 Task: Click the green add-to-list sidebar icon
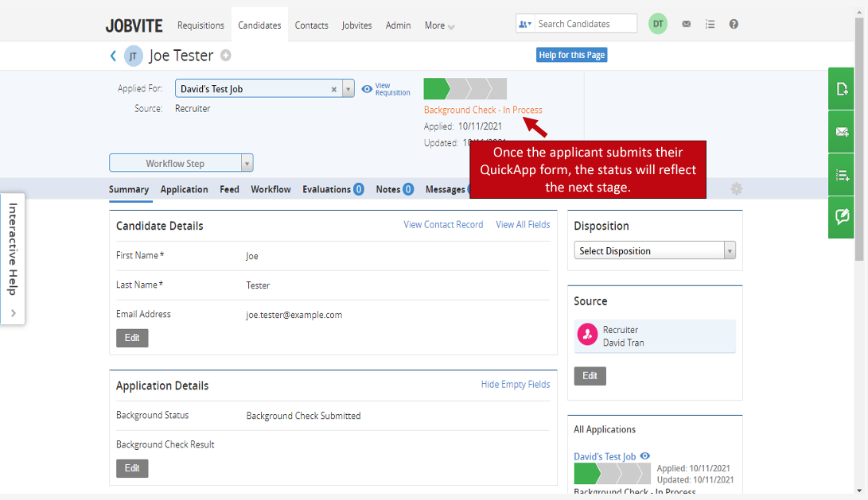point(841,175)
